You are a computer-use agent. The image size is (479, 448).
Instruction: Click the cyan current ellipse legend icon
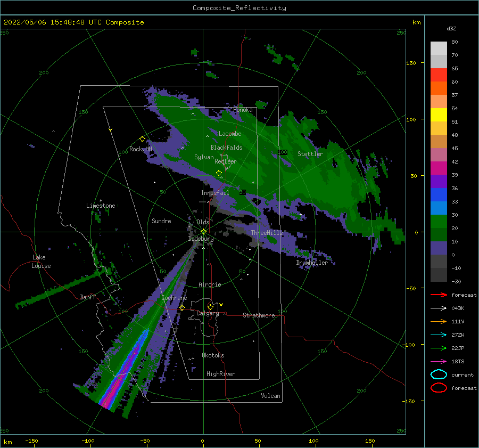pyautogui.click(x=439, y=374)
